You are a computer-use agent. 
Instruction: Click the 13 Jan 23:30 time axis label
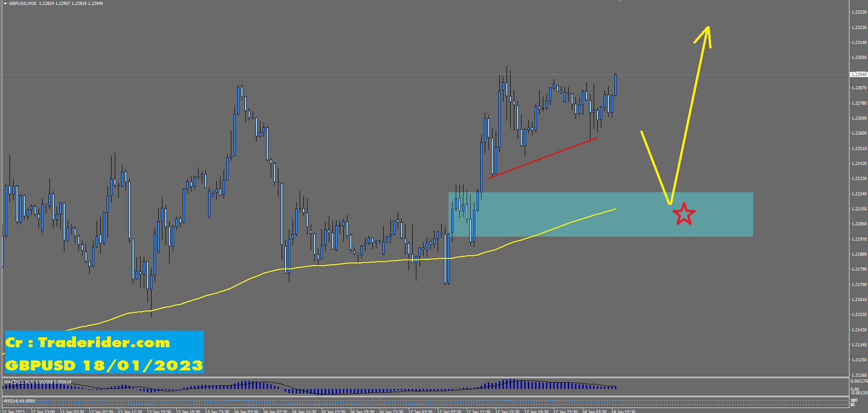click(217, 411)
